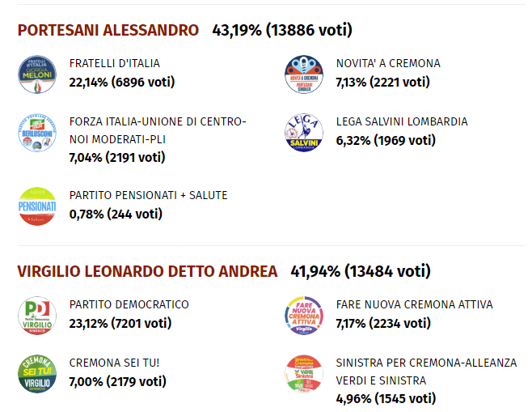
Task: Open the Partito Pensionati logo
Action: 37,206
